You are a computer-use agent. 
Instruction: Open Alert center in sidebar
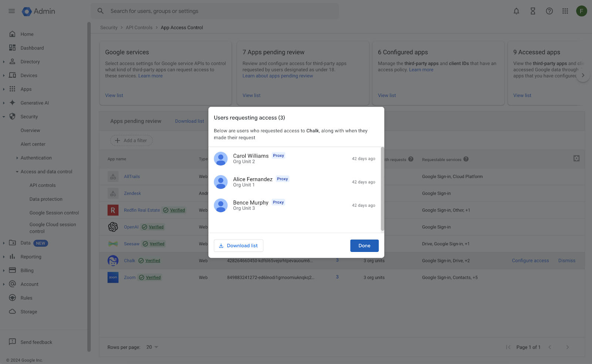[x=33, y=144]
